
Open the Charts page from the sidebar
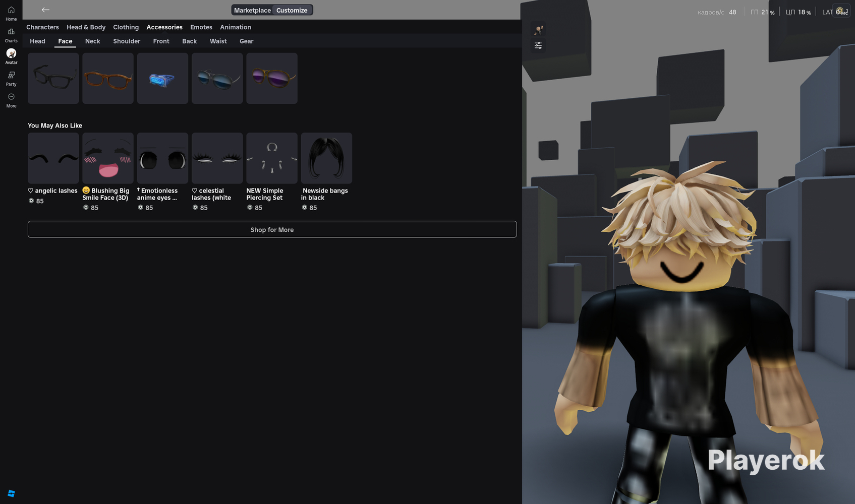(x=11, y=35)
